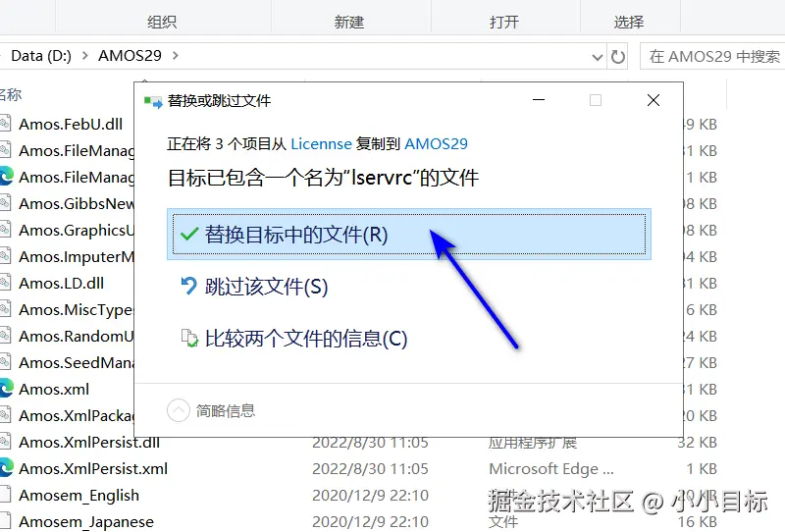This screenshot has height=532, width=785.
Task: Expand chevron after AMOS29 in path
Action: click(176, 56)
